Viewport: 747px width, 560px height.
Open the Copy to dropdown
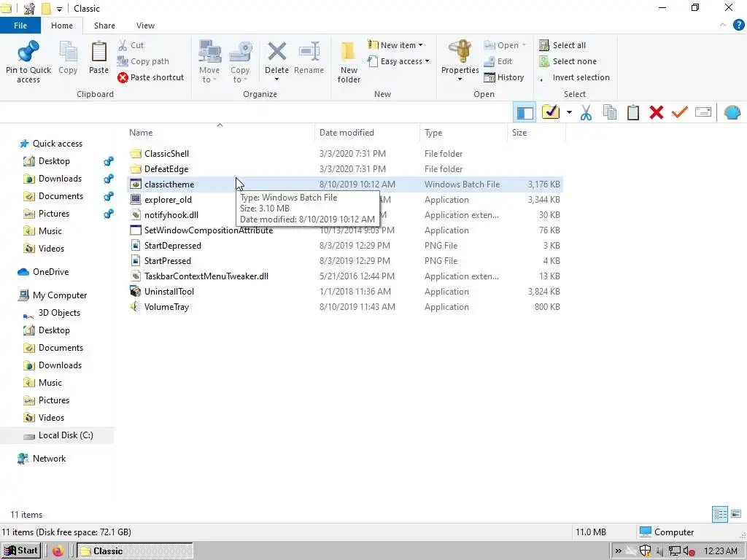click(239, 62)
